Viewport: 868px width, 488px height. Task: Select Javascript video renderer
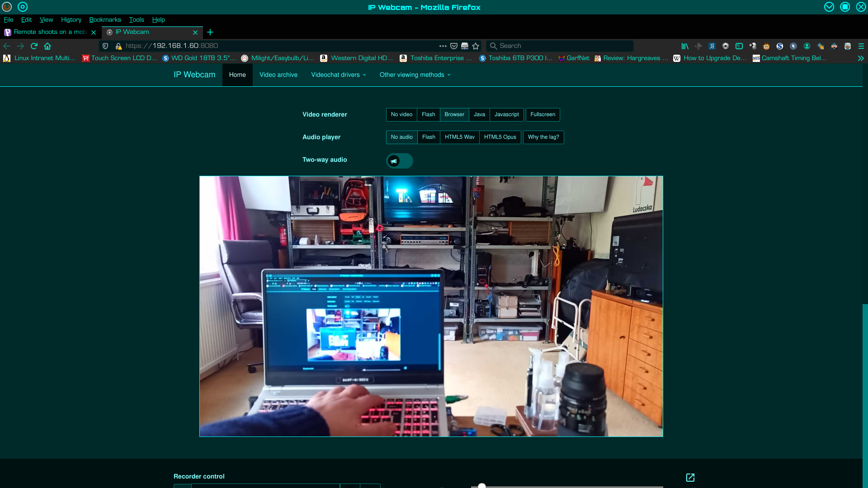507,114
